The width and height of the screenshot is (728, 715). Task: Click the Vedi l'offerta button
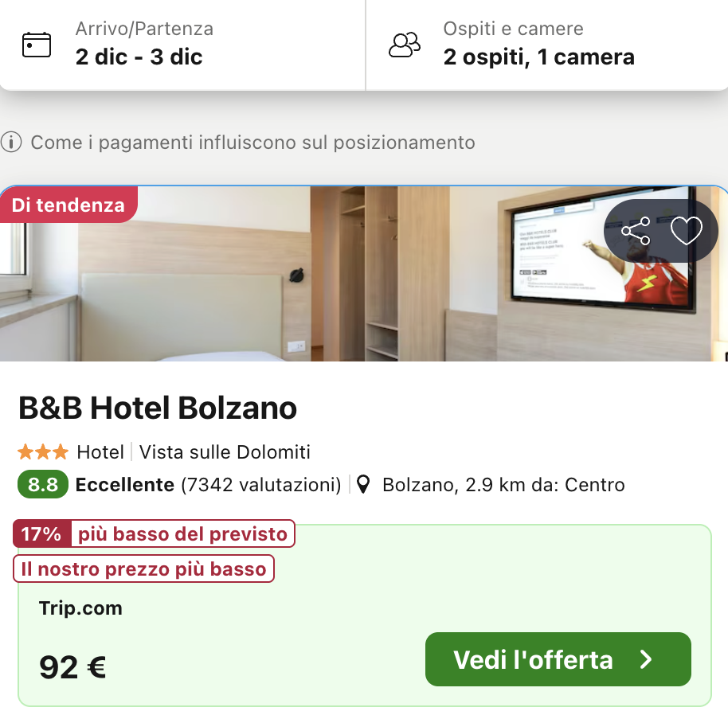pyautogui.click(x=558, y=659)
